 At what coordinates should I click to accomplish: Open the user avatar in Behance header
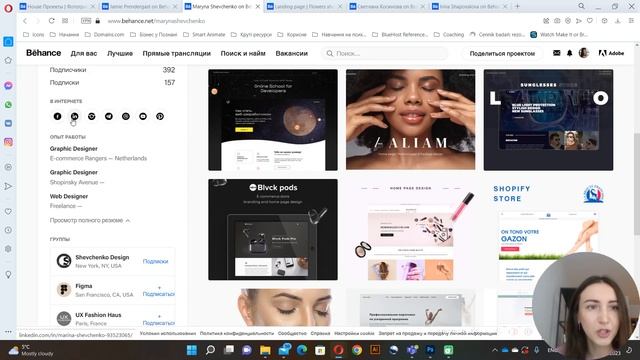(x=584, y=53)
